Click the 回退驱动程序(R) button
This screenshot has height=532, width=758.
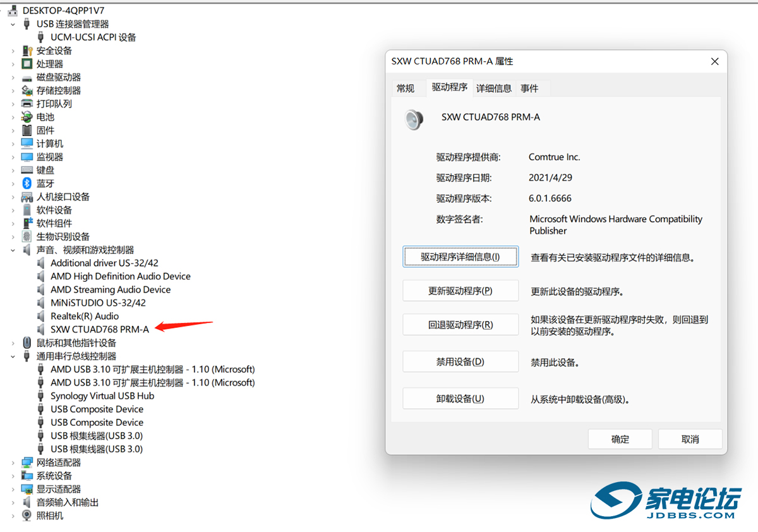click(x=460, y=325)
